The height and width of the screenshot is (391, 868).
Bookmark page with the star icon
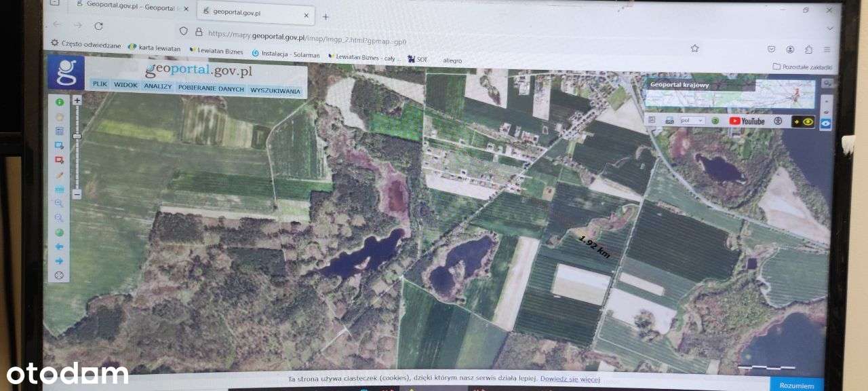pyautogui.click(x=694, y=48)
